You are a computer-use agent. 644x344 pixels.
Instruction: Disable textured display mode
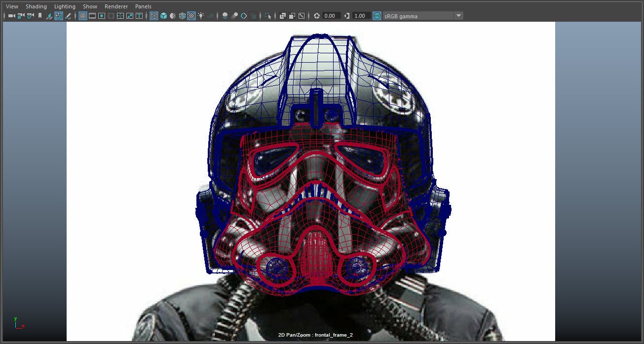191,16
